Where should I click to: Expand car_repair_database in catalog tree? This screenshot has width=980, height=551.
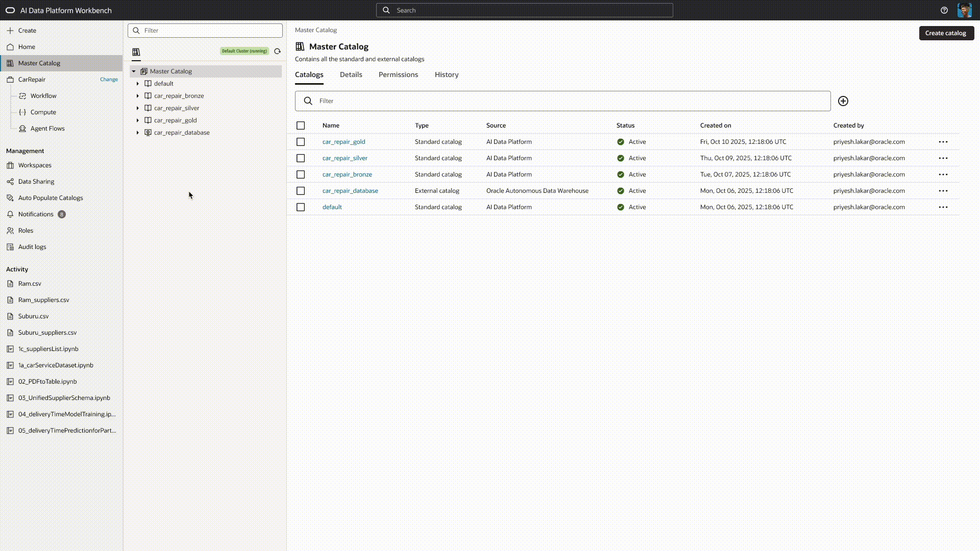tap(137, 133)
